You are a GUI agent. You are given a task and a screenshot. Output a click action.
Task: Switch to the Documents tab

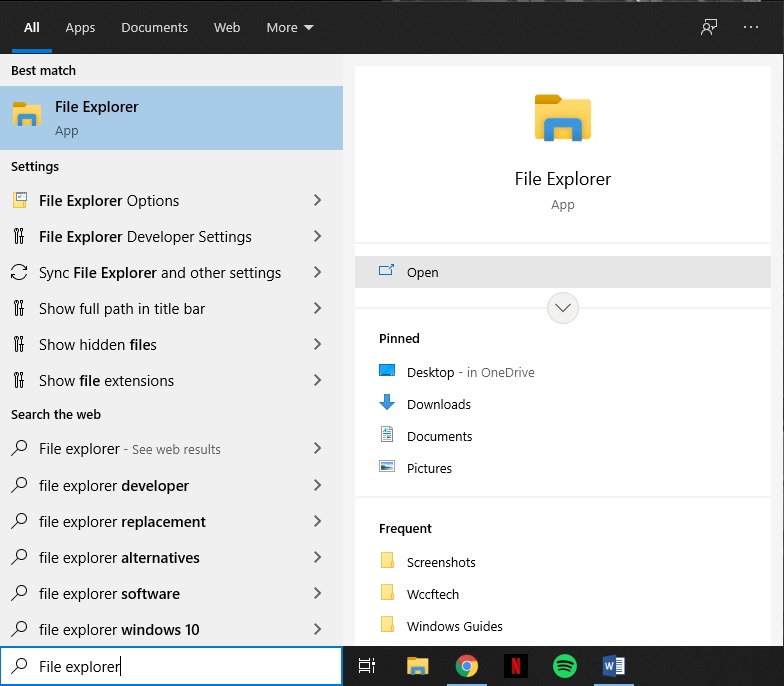point(154,27)
